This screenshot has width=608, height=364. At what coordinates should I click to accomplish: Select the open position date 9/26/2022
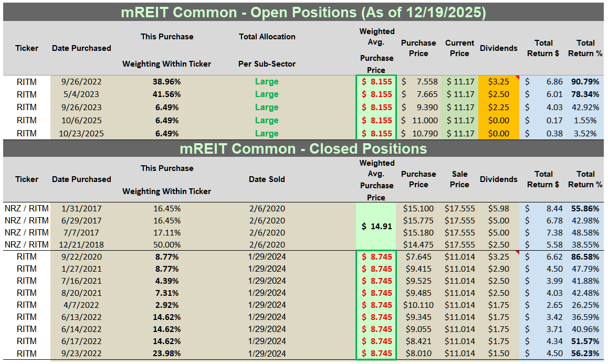point(81,82)
